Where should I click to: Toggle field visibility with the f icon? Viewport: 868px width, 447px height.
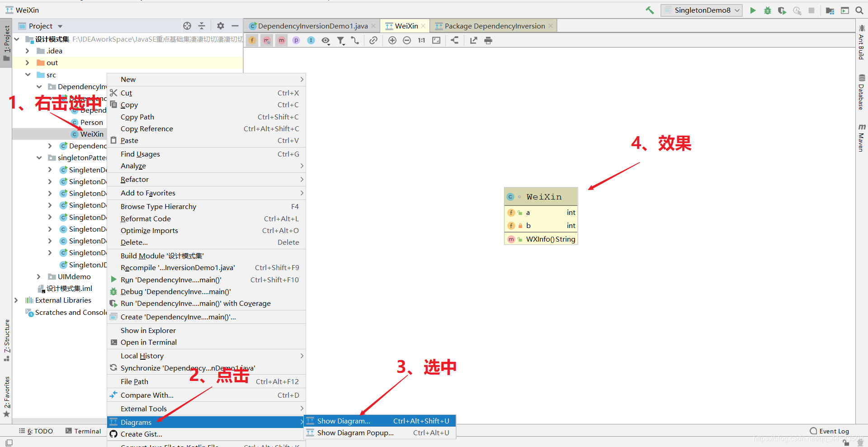tap(252, 40)
